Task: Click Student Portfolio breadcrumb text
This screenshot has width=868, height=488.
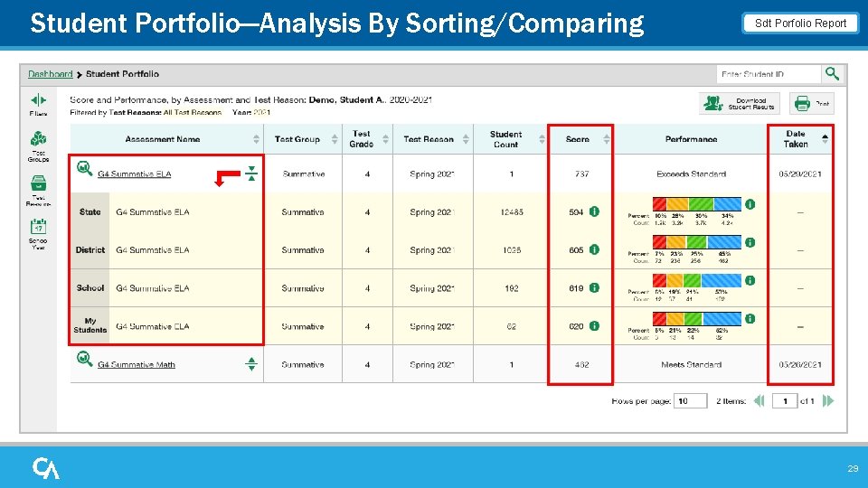Action: [122, 74]
